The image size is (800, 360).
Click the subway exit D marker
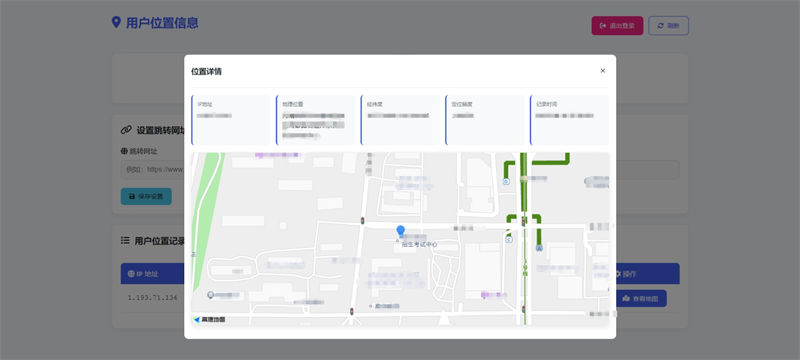(506, 182)
